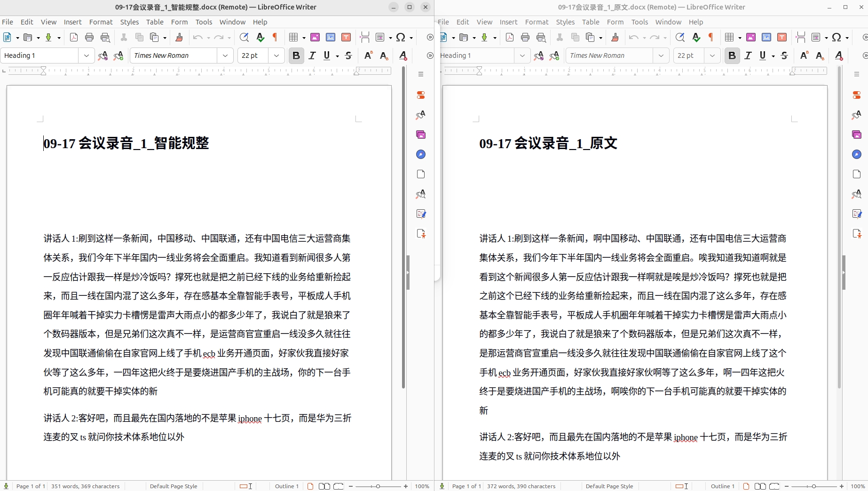Screen dimensions: 868x491
Task: Click Outline 1 in right status bar
Action: (722, 486)
